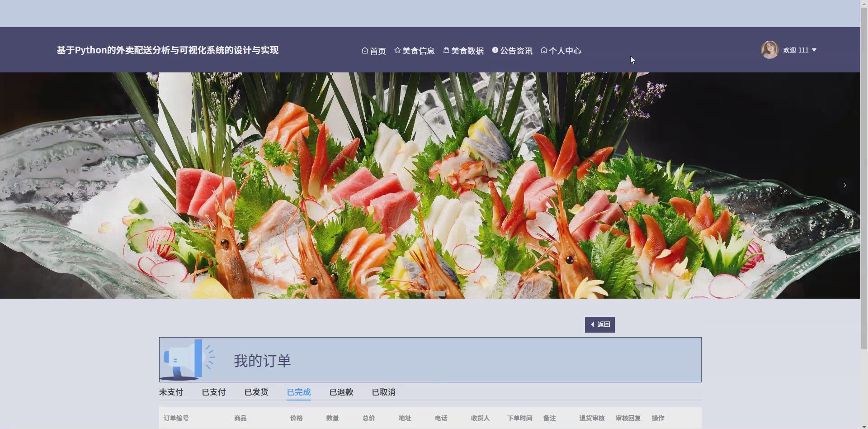Click the next-slide arrow on the carousel
868x429 pixels.
coord(844,185)
